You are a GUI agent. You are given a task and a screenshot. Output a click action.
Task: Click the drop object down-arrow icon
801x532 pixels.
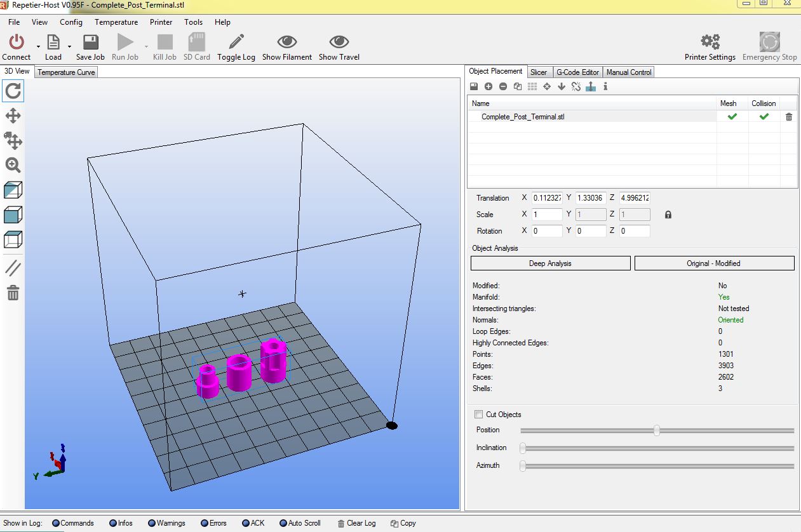click(x=562, y=86)
